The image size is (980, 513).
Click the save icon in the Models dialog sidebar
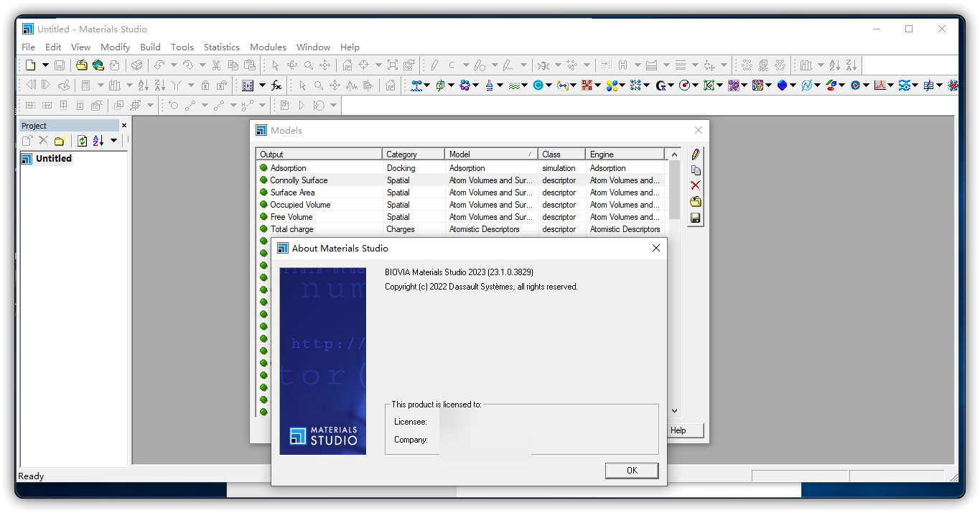(695, 217)
